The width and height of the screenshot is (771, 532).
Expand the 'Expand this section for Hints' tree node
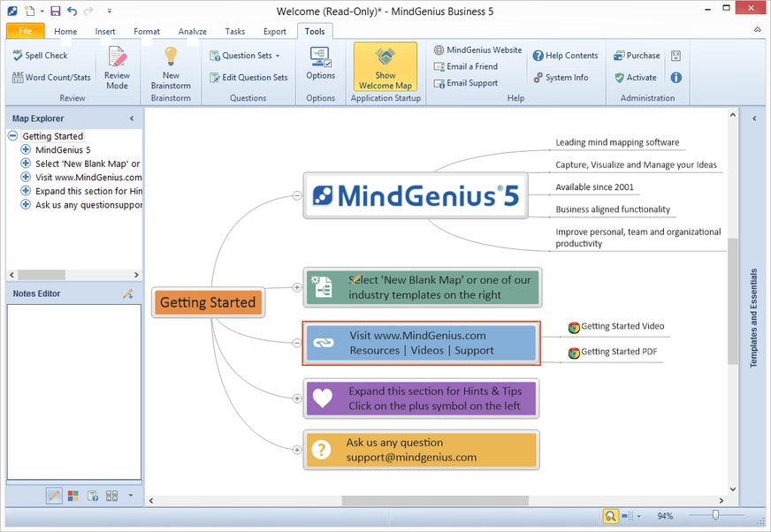point(26,191)
